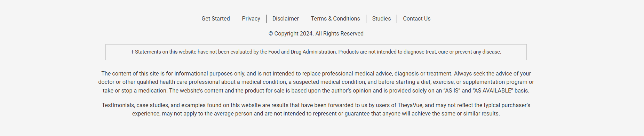Viewport: 644px width, 136px height.
Task: Open the Get Started footer link
Action: point(216,19)
